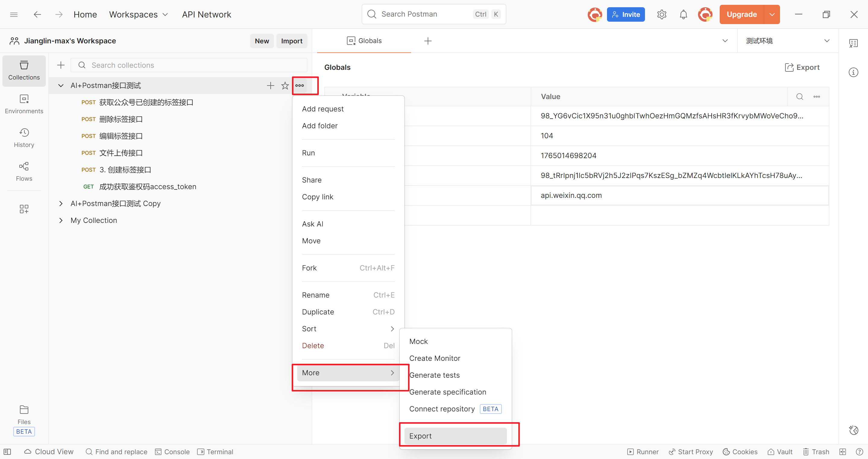Select Add folder in context menu
The height and width of the screenshot is (459, 868).
point(348,126)
